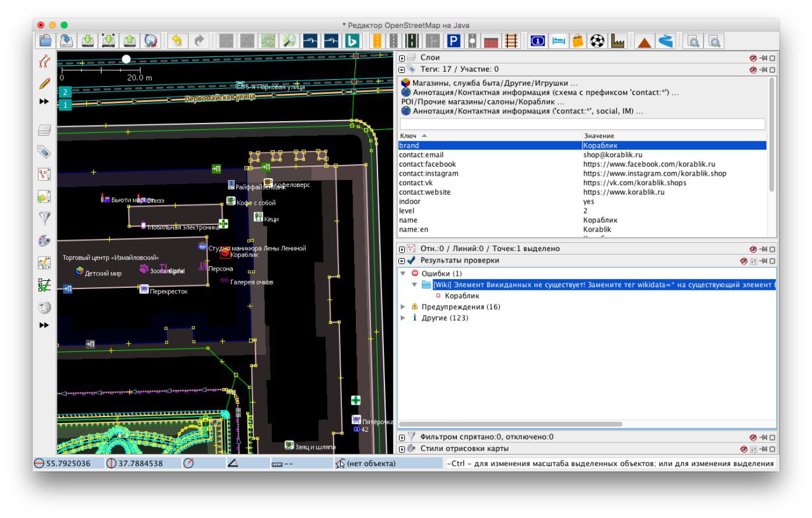This screenshot has height=518, width=812.
Task: Select the contact:email tag row
Action: (x=582, y=155)
